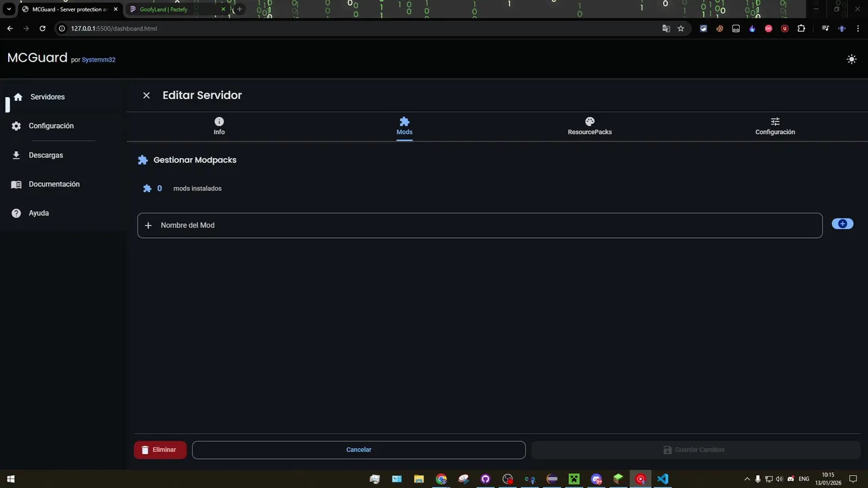Open the Info tab
This screenshot has height=488, width=868.
pos(219,126)
